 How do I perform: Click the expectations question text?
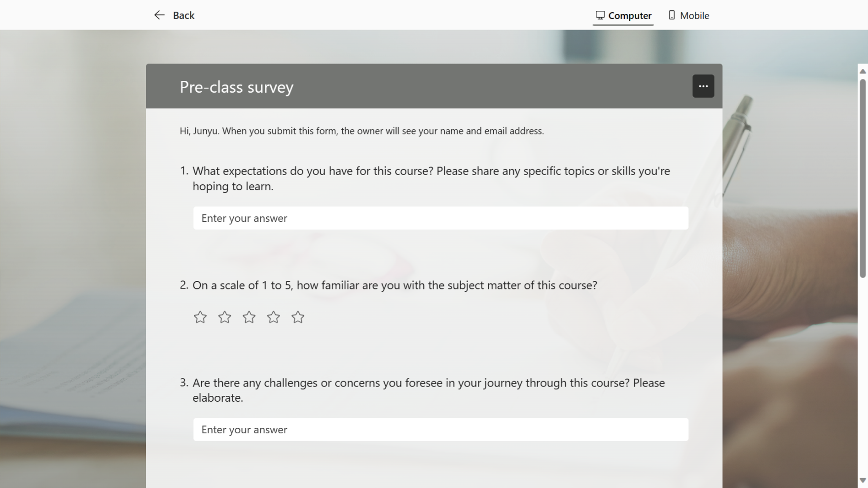[x=431, y=178]
